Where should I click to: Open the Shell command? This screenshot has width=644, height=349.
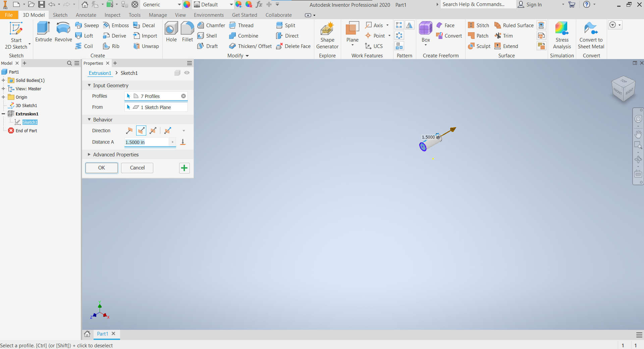click(207, 36)
